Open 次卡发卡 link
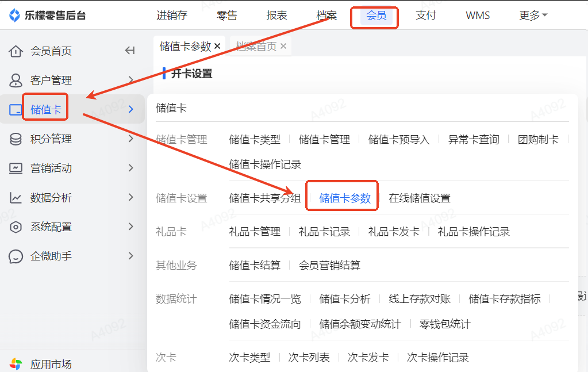Screen dimensions: 588x372 pos(368,358)
